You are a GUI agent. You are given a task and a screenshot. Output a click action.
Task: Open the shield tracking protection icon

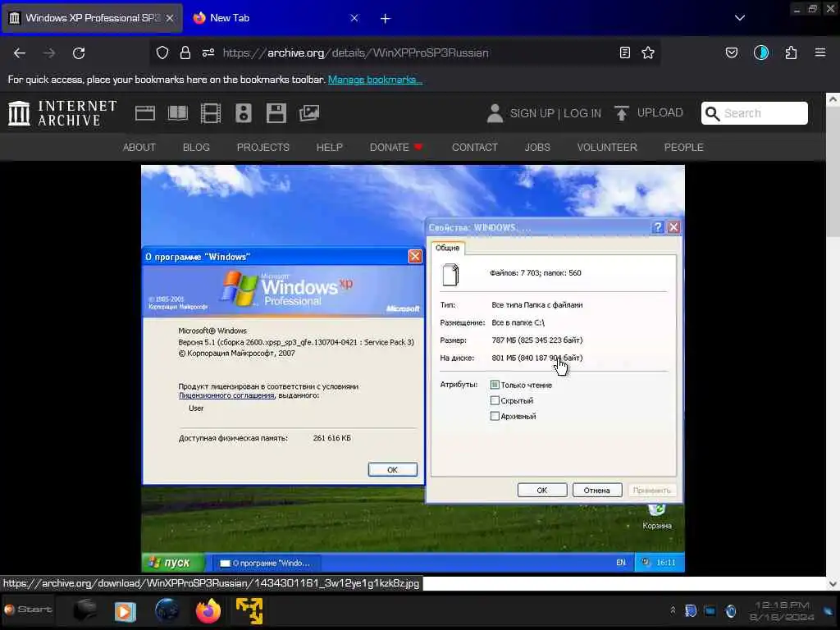[x=162, y=52]
